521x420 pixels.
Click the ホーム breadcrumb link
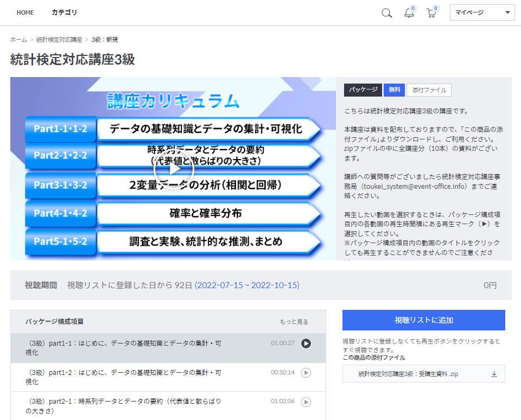click(x=18, y=40)
